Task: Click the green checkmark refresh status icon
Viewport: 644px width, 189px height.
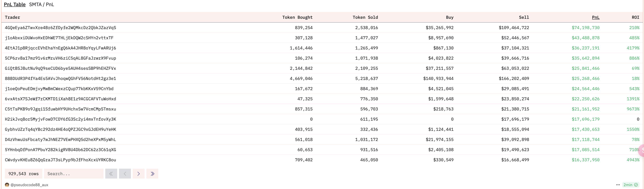Action: click(636, 185)
